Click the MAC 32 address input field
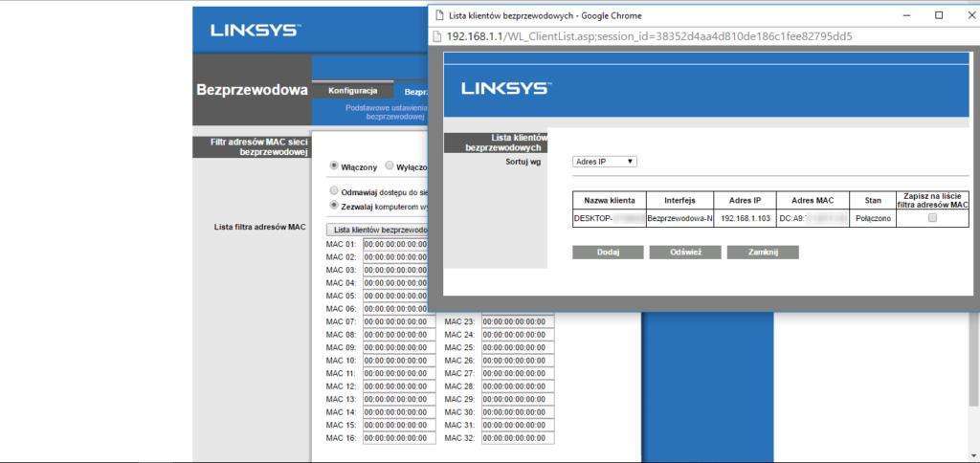980x463 pixels. [x=517, y=438]
